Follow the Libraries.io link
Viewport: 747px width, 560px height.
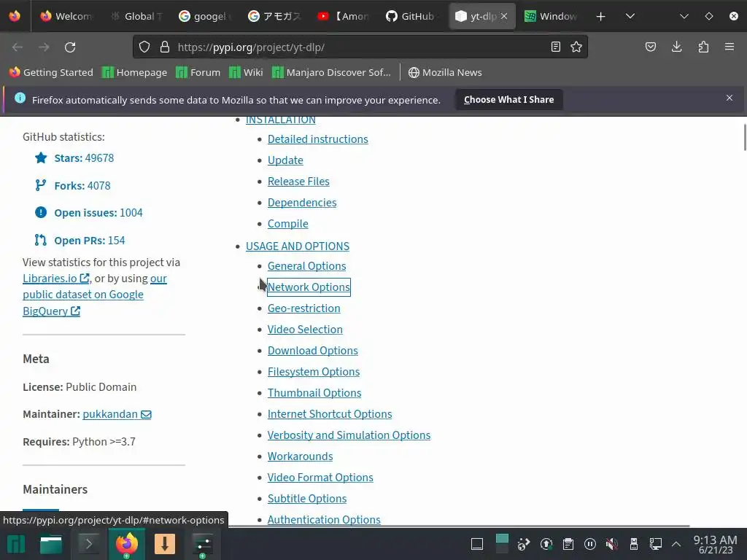(x=55, y=278)
